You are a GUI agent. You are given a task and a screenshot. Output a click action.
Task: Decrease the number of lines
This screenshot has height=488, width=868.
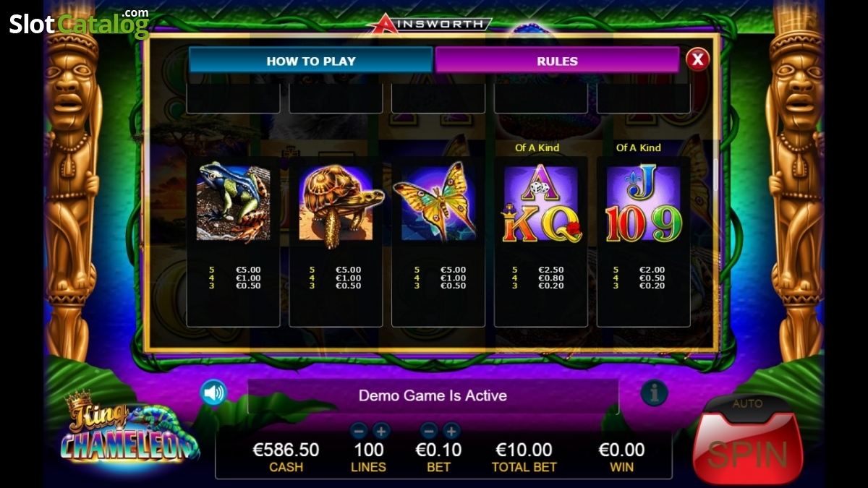click(359, 432)
